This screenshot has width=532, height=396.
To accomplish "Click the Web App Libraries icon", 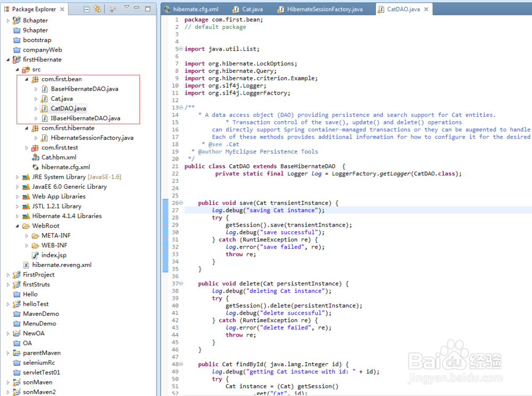I will pyautogui.click(x=26, y=197).
